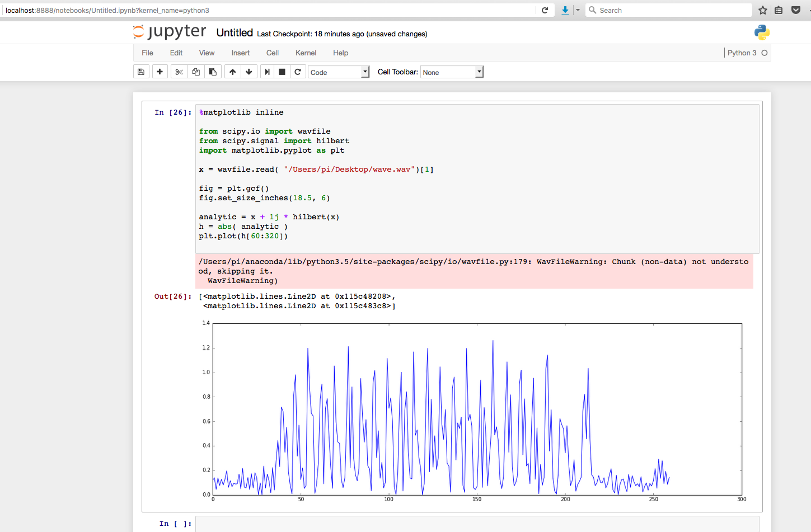Click the plt.plot(h[60:320]) code line

point(243,236)
